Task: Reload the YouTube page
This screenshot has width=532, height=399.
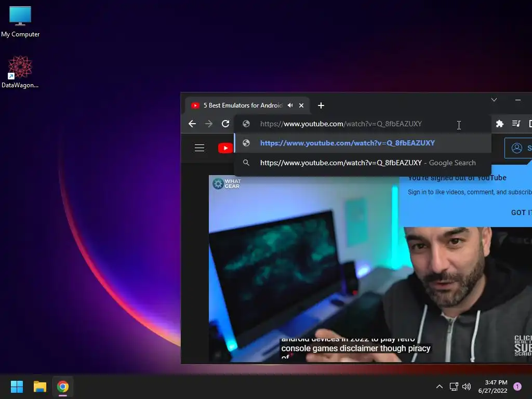Action: click(x=225, y=124)
